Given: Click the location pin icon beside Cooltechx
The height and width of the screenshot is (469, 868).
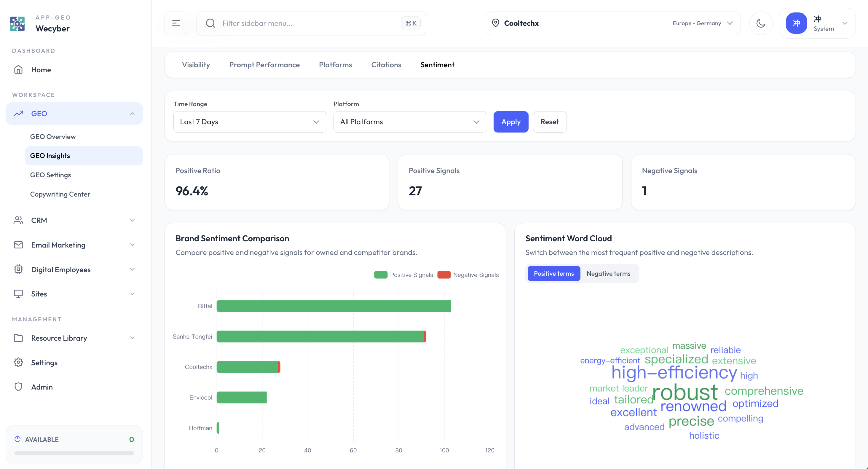Looking at the screenshot, I should 495,23.
